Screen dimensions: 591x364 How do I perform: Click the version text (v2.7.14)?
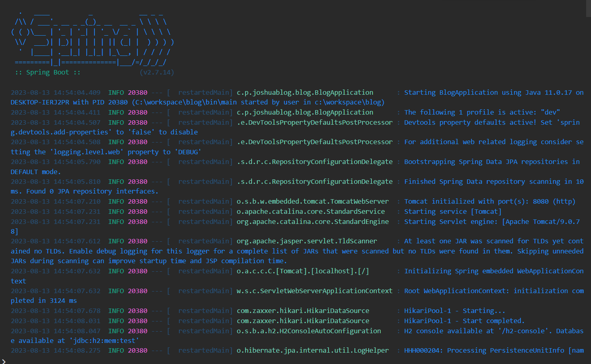(x=157, y=72)
